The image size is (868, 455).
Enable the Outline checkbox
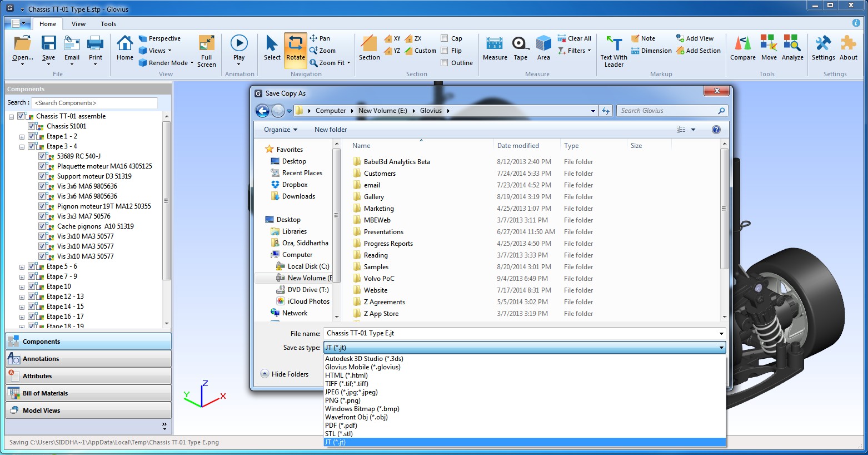tap(445, 63)
